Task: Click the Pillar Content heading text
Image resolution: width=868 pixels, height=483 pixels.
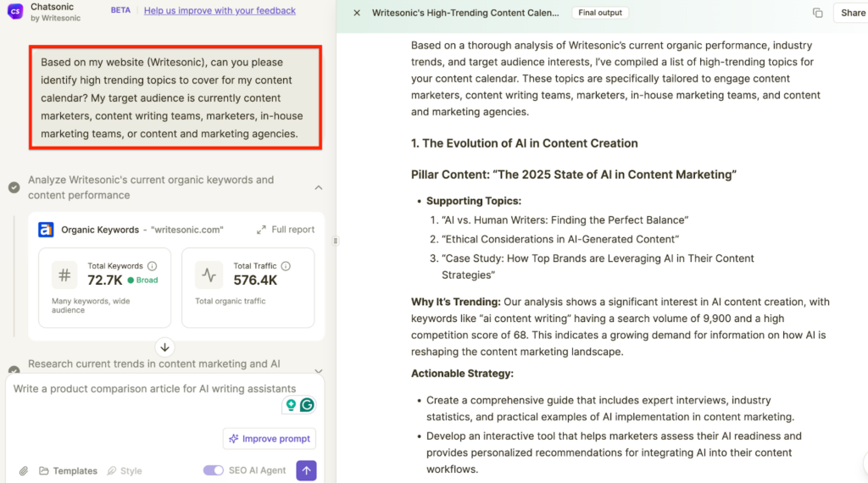Action: 574,175
